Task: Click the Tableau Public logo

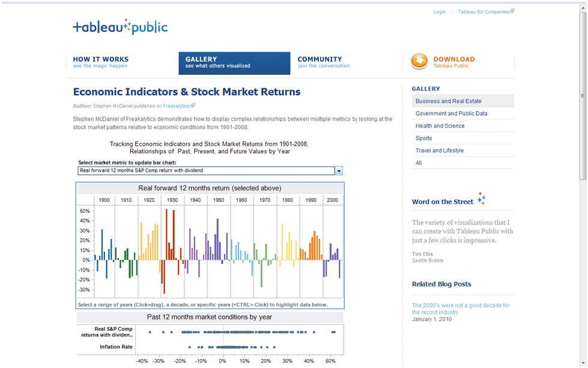Action: [x=120, y=26]
